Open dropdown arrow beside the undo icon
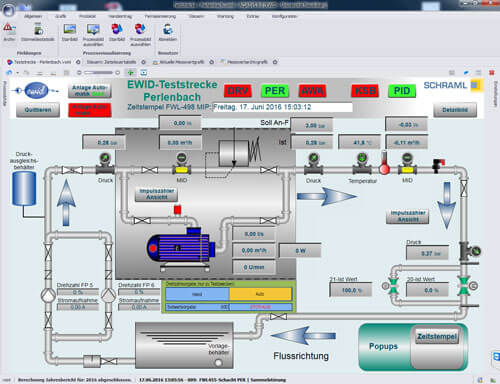 [x=17, y=73]
